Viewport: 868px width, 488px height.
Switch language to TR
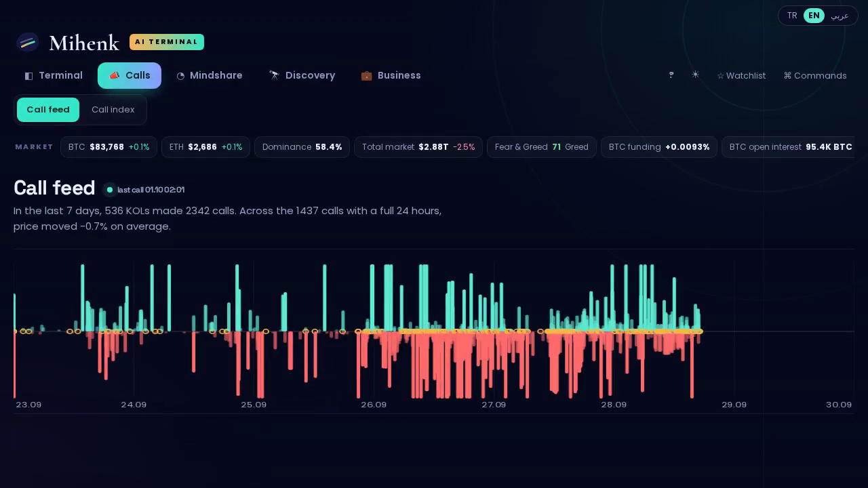[792, 16]
